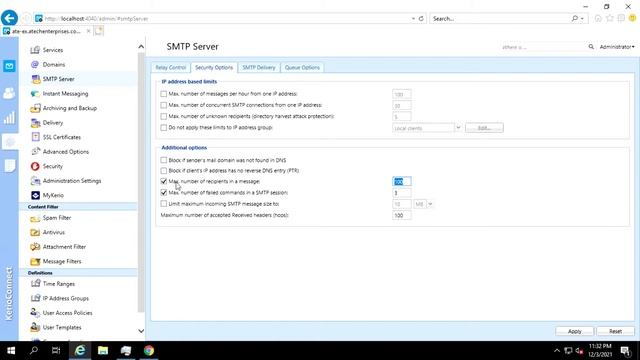Open Instant Messaging icon

tap(35, 93)
